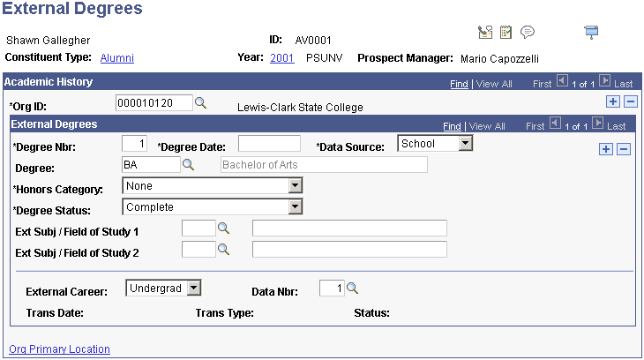Click View All in External Degrees bar
The height and width of the screenshot is (360, 644).
click(x=487, y=126)
